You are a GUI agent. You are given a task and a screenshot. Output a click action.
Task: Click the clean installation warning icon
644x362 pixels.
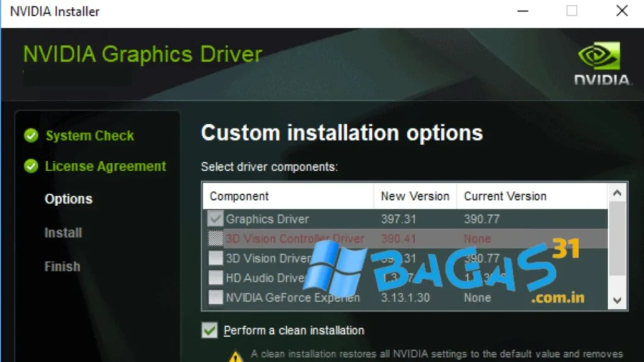pyautogui.click(x=235, y=357)
